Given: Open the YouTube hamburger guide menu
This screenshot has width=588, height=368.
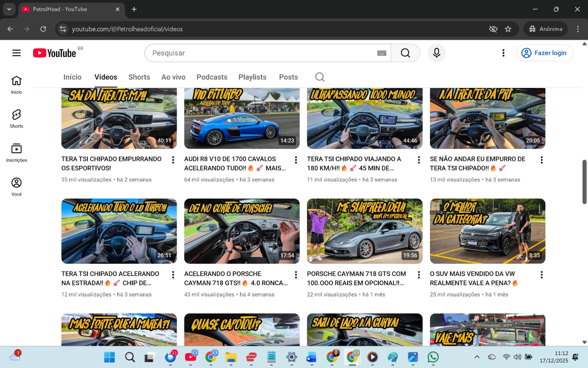Looking at the screenshot, I should click(x=17, y=53).
